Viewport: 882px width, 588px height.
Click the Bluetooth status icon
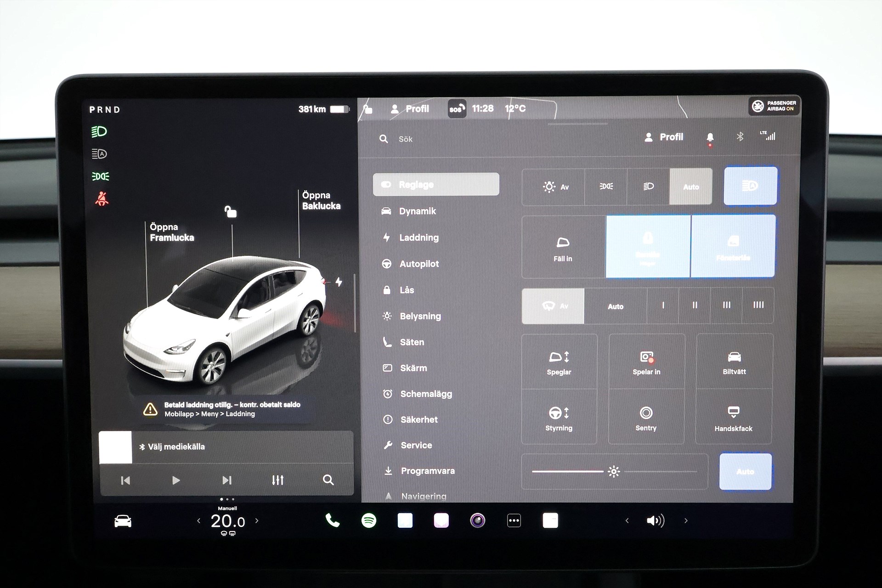[x=740, y=137]
